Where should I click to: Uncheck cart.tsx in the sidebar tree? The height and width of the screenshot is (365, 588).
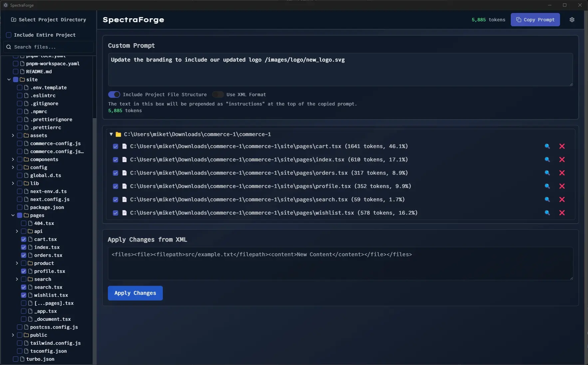click(x=24, y=239)
